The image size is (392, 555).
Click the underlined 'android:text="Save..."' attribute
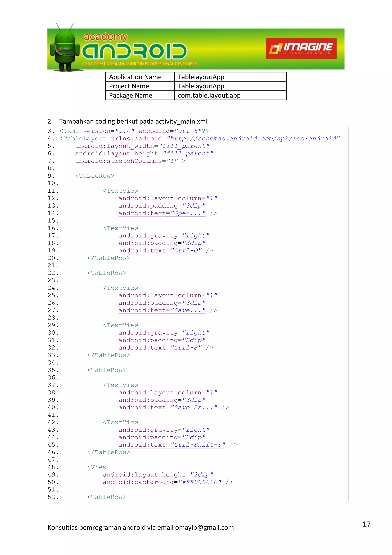162,310
